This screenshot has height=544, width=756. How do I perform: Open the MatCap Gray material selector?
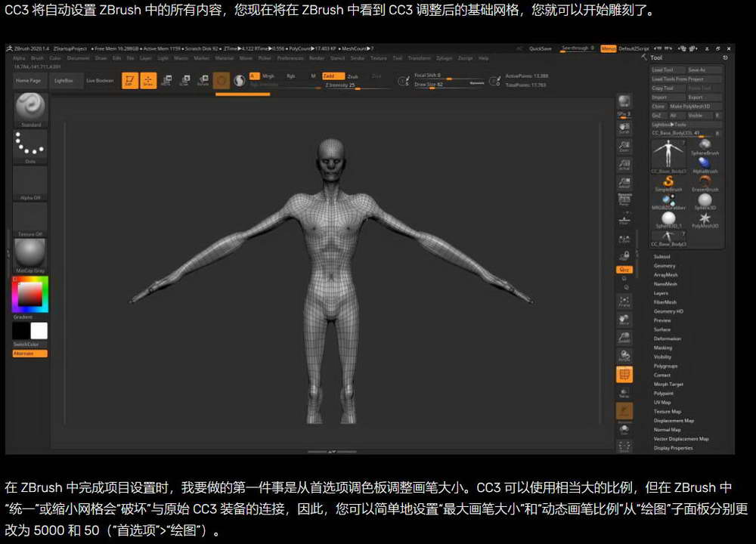[x=30, y=256]
